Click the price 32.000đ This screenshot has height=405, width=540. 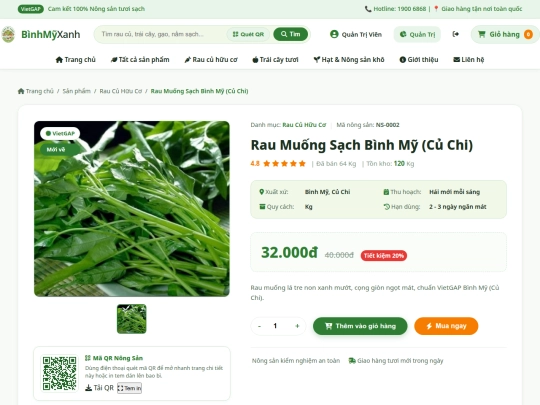[x=289, y=252]
